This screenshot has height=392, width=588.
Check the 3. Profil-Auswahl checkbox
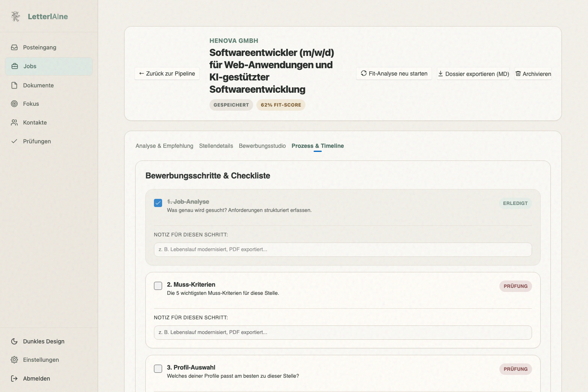(x=158, y=369)
